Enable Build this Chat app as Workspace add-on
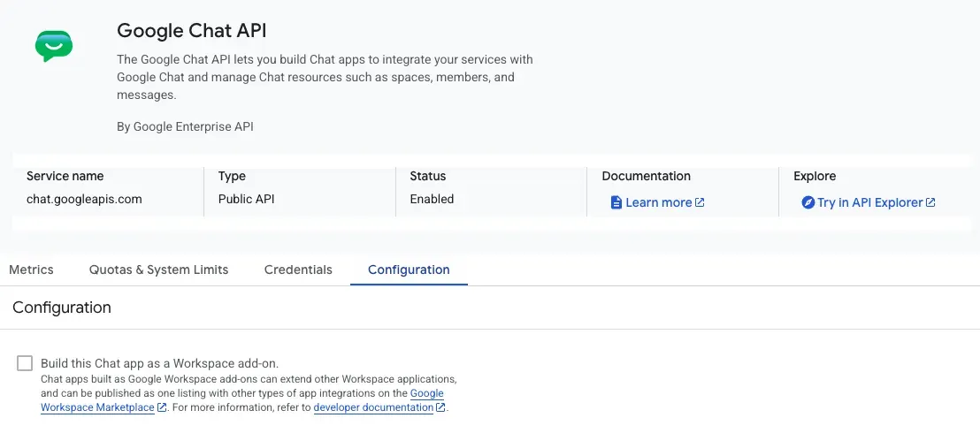Screen dimensions: 980x433 tap(25, 363)
